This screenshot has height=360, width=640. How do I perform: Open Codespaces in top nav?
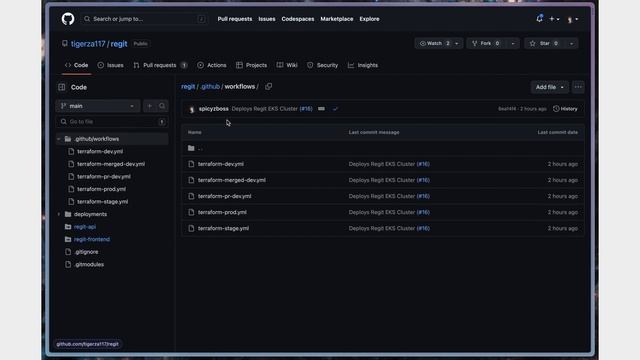[298, 19]
